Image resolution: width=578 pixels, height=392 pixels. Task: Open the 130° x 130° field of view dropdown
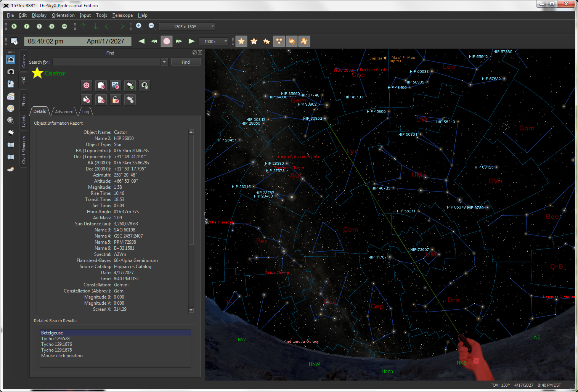click(187, 26)
